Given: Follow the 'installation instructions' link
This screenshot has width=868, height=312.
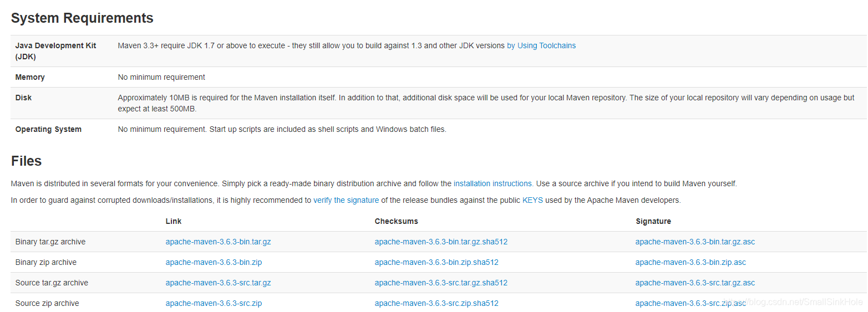Looking at the screenshot, I should tap(493, 183).
